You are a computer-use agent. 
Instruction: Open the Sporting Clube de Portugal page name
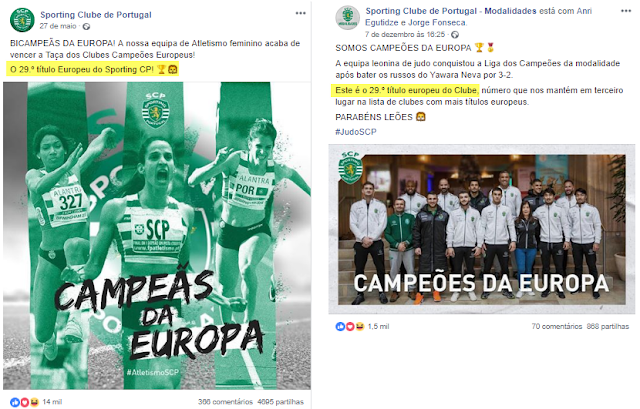pyautogui.click(x=96, y=15)
